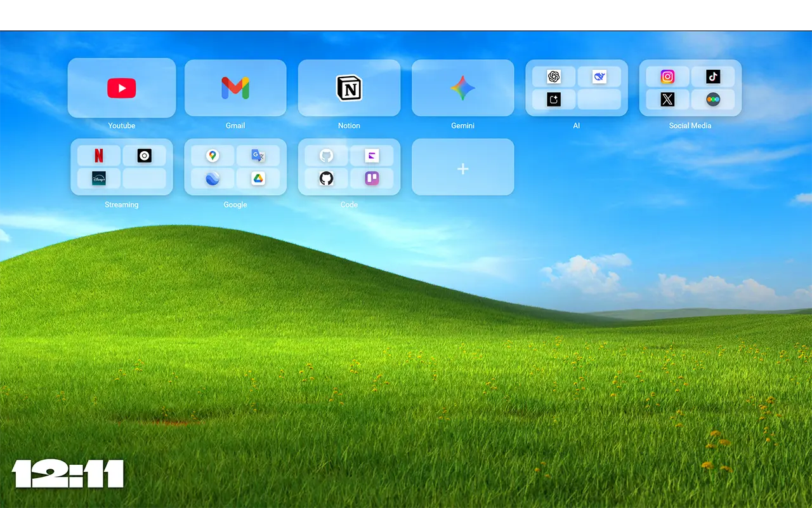Screen dimensions: 812x508
Task: Open the Gmail shortcut tile
Action: pos(235,88)
